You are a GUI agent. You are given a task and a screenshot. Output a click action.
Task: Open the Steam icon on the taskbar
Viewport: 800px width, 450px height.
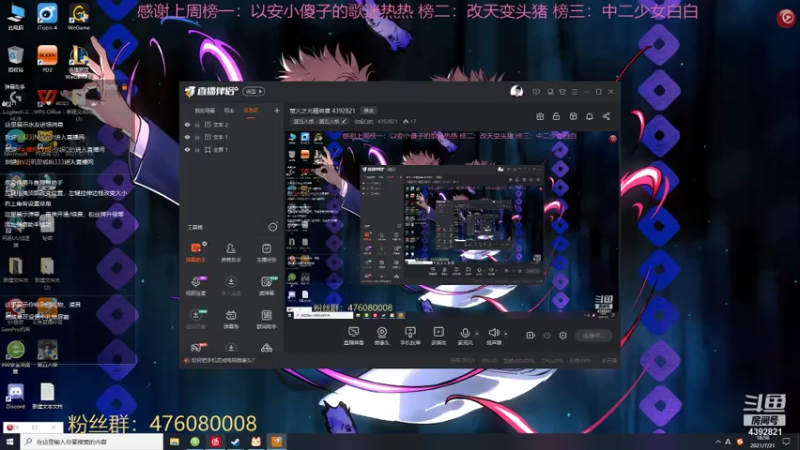click(x=235, y=442)
